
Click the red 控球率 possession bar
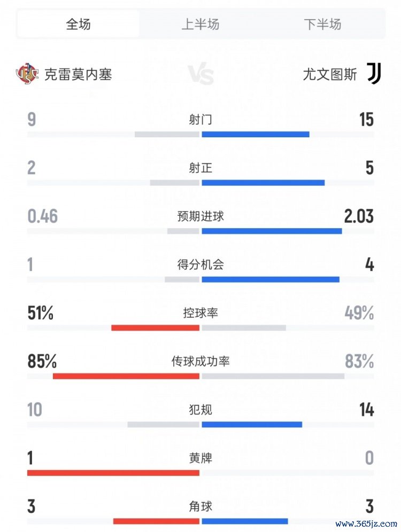[x=155, y=327]
